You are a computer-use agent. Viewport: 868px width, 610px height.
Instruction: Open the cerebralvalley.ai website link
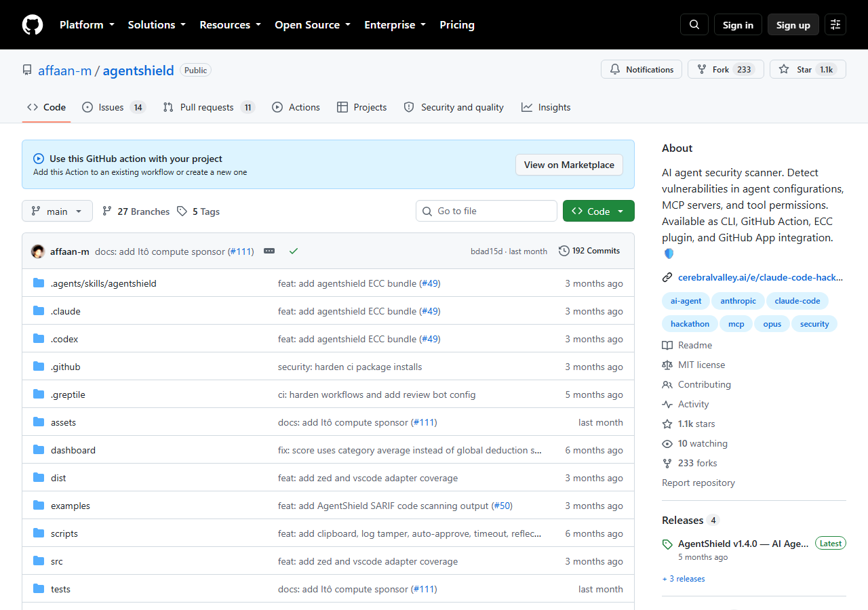click(x=761, y=277)
